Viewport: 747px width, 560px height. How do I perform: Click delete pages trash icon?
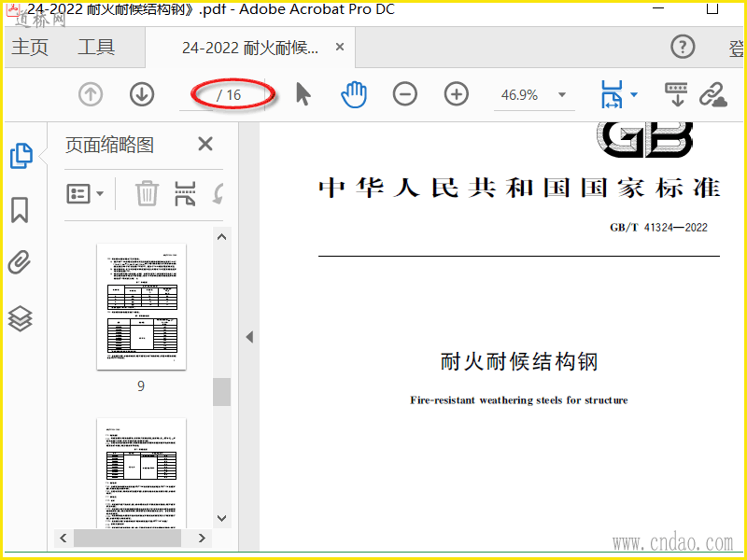click(147, 193)
